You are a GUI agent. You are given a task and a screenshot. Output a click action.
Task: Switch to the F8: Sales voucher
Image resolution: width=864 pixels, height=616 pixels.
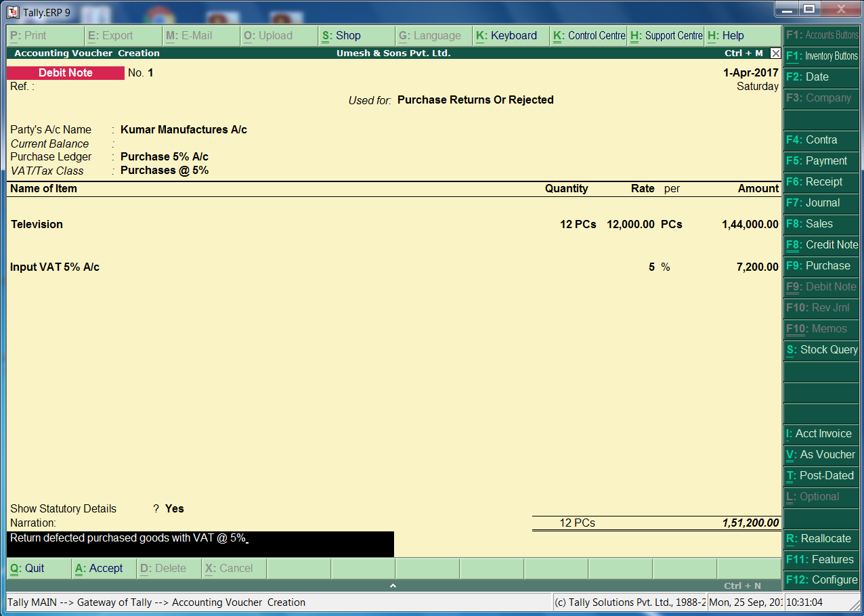[821, 224]
